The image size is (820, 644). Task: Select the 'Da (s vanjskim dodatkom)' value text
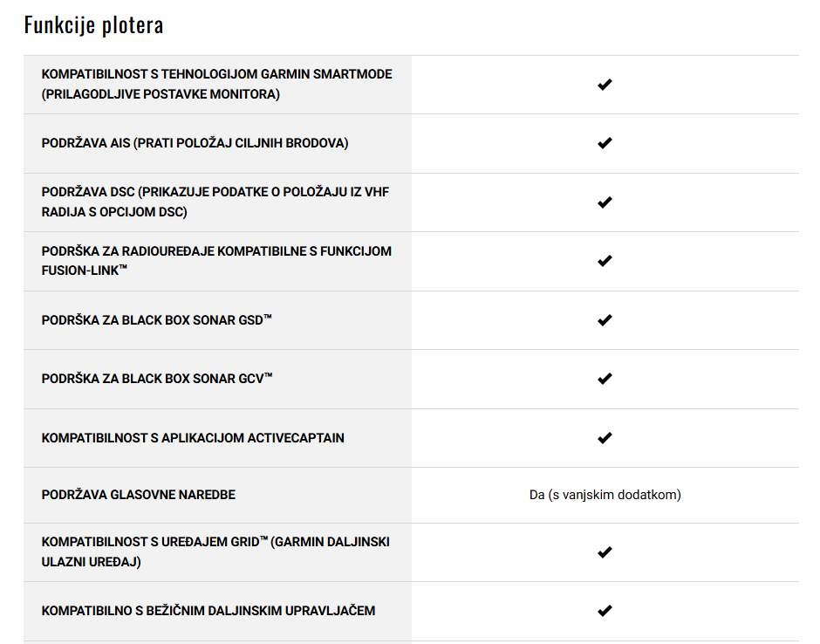tap(605, 495)
